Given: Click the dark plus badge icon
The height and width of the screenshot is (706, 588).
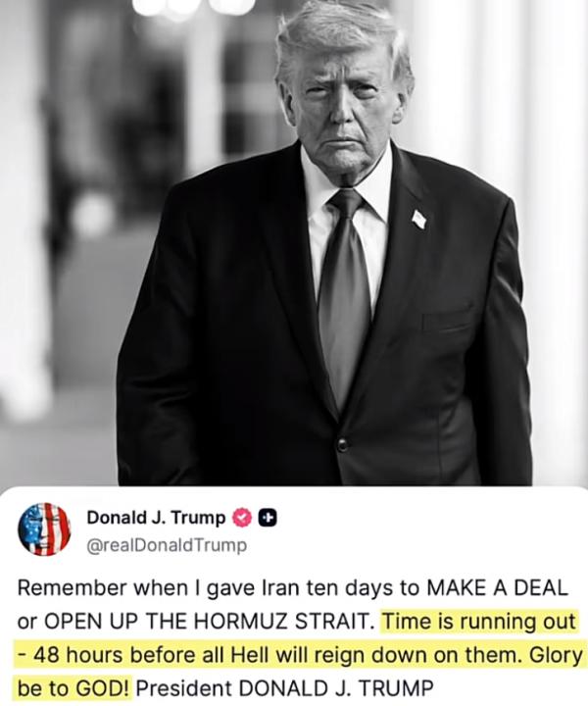Looking at the screenshot, I should 268,519.
